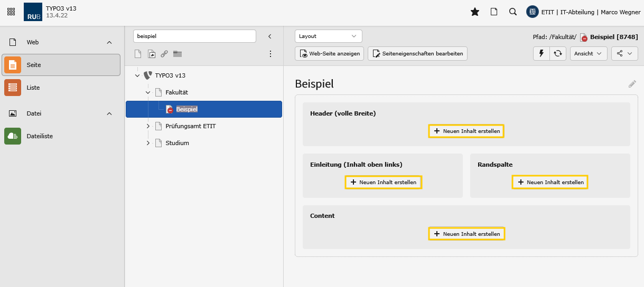Screen dimensions: 644x287
Task: Open the application grid menu
Action: (x=11, y=12)
